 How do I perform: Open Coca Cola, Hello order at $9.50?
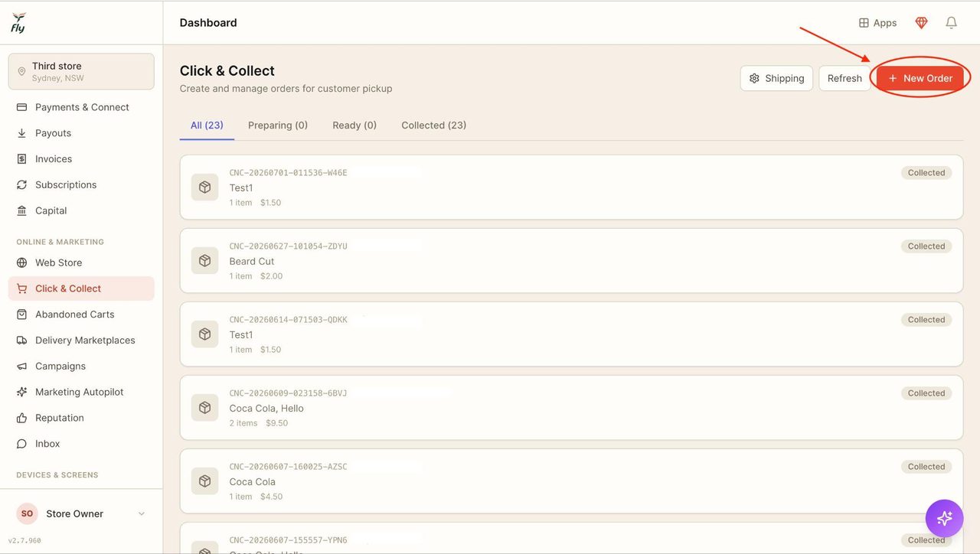point(571,408)
